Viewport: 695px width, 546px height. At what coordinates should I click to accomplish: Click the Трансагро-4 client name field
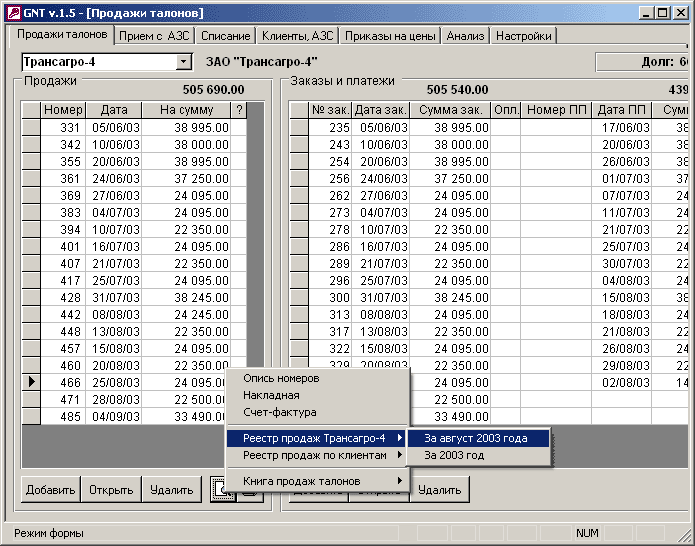click(x=99, y=62)
